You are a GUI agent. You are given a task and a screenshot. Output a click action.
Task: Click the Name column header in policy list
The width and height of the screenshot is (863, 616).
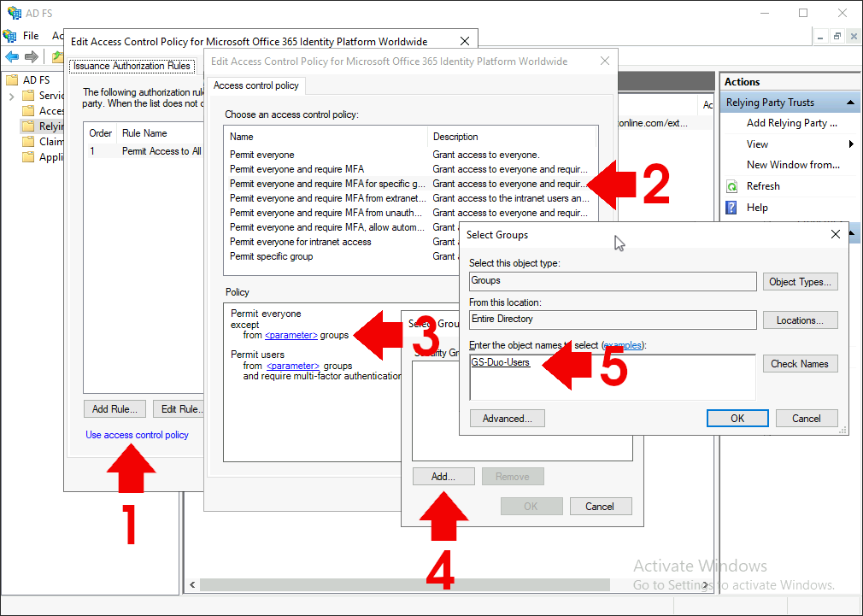point(326,137)
